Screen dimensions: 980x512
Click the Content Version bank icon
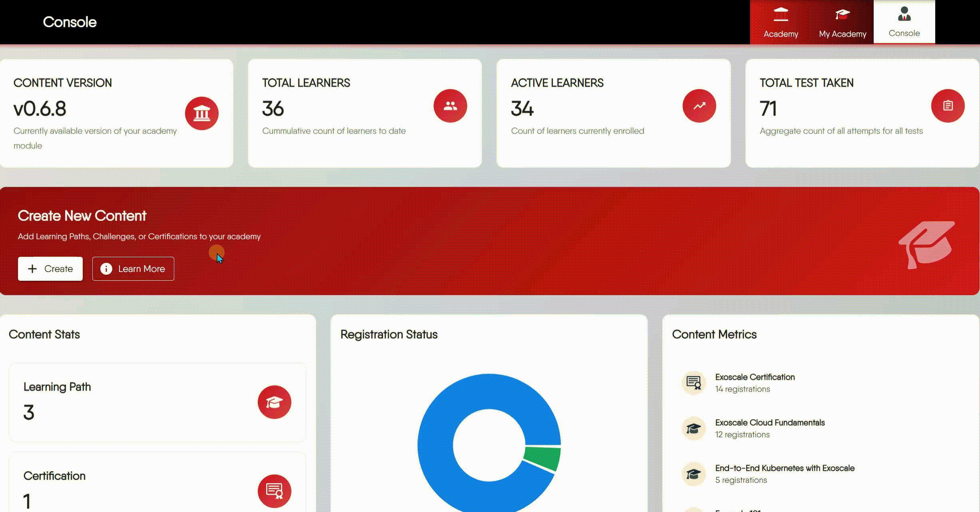click(x=202, y=113)
